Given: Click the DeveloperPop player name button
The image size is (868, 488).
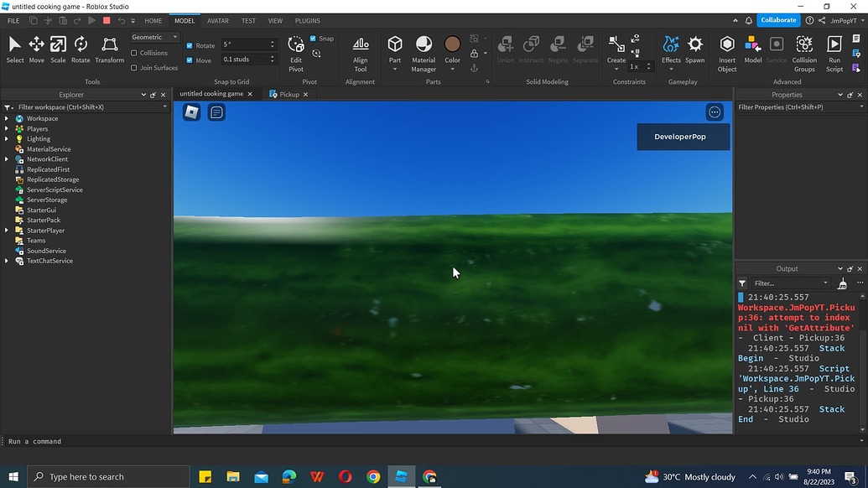Looking at the screenshot, I should pos(683,136).
